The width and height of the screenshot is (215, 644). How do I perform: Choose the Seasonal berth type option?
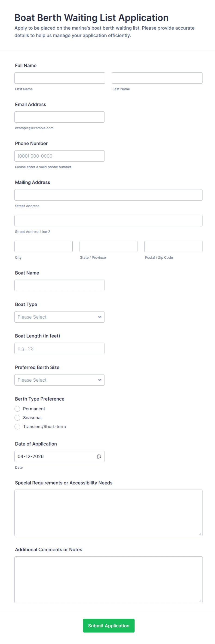click(x=17, y=418)
